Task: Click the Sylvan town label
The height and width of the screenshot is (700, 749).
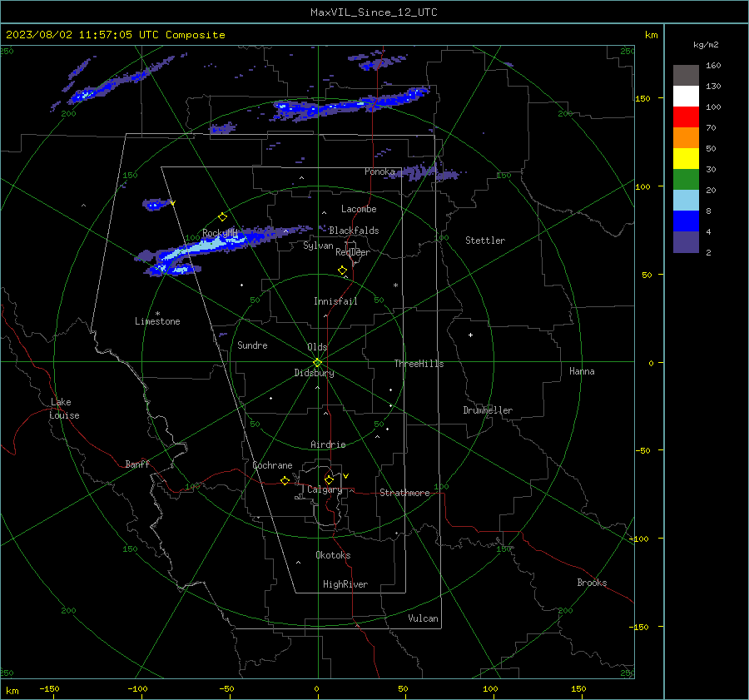Action: (318, 246)
